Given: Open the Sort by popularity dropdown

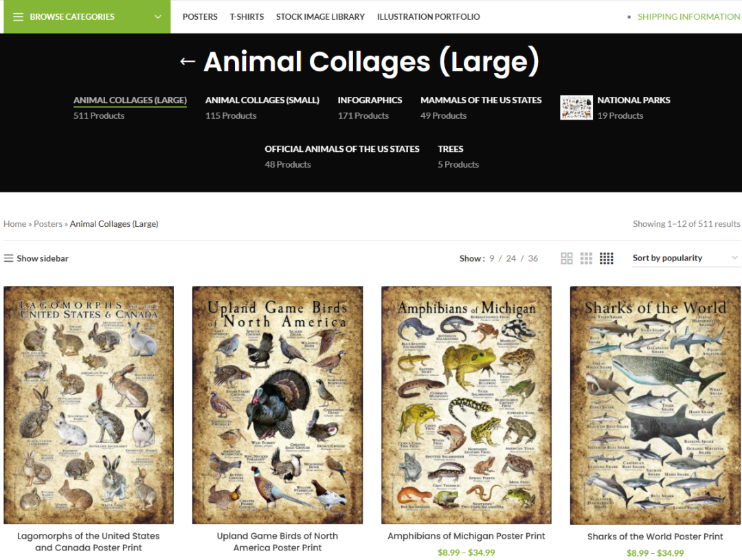Looking at the screenshot, I should pos(686,258).
